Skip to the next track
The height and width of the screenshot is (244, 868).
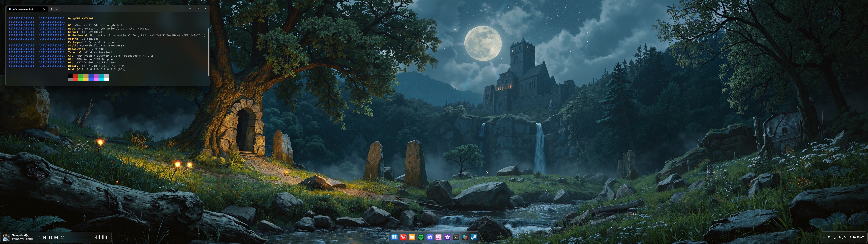click(x=56, y=237)
